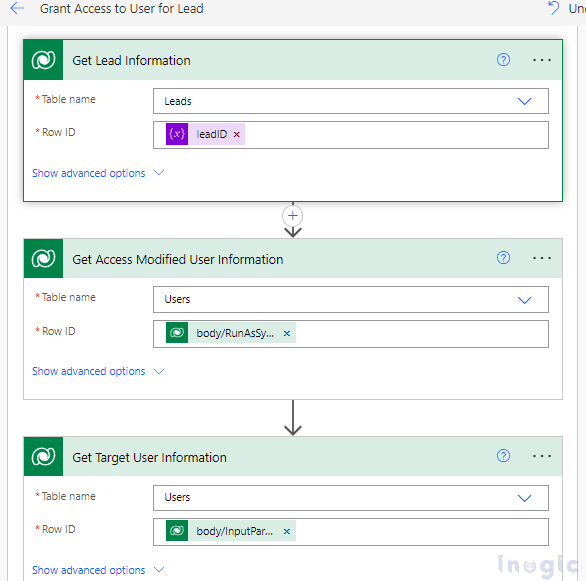Open the Get Target User Information ellipsis menu
This screenshot has height=581, width=586.
point(542,456)
